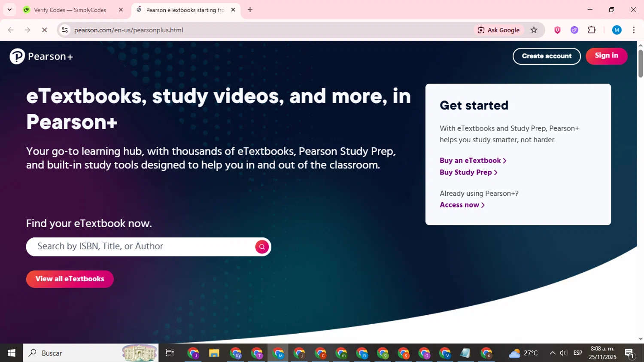
Task: Open volume speaker control in tray
Action: [564, 353]
